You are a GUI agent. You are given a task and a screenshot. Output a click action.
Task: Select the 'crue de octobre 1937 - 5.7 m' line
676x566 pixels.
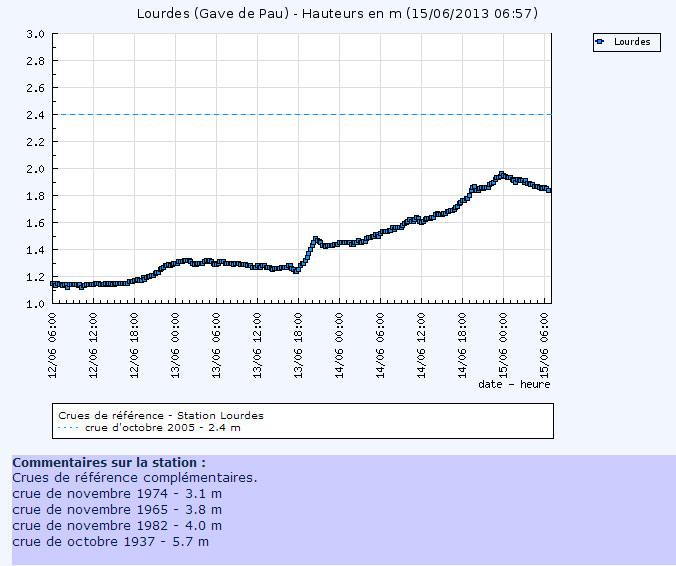click(x=111, y=541)
